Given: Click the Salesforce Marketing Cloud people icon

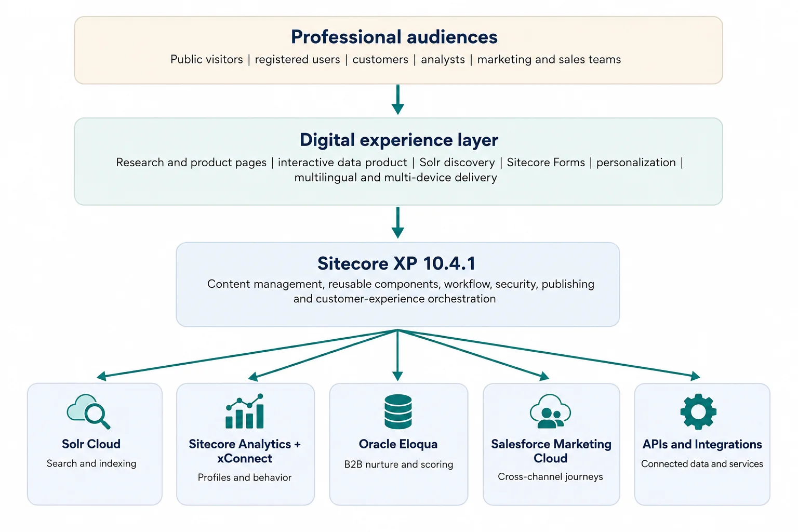Looking at the screenshot, I should 550,411.
